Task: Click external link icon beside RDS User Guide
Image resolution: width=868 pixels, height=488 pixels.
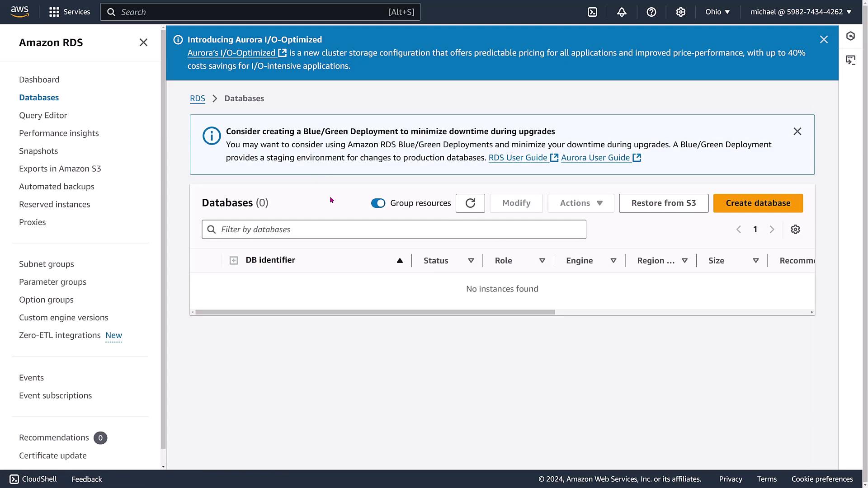Action: 554,158
